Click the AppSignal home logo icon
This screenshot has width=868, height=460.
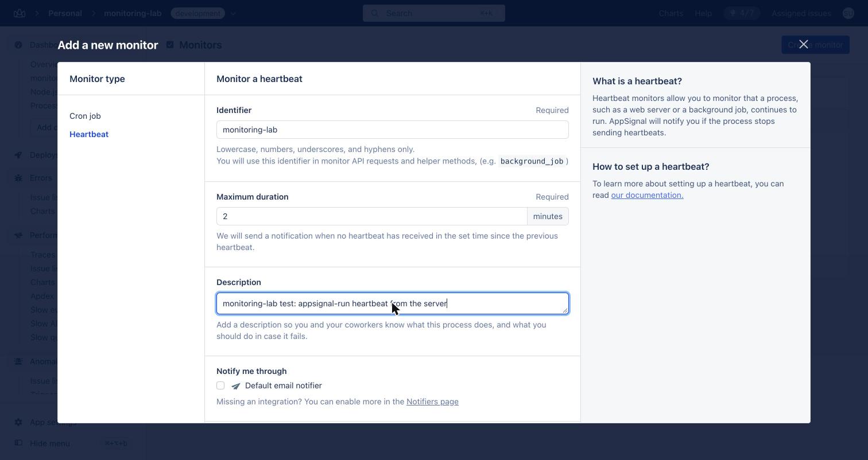click(20, 13)
